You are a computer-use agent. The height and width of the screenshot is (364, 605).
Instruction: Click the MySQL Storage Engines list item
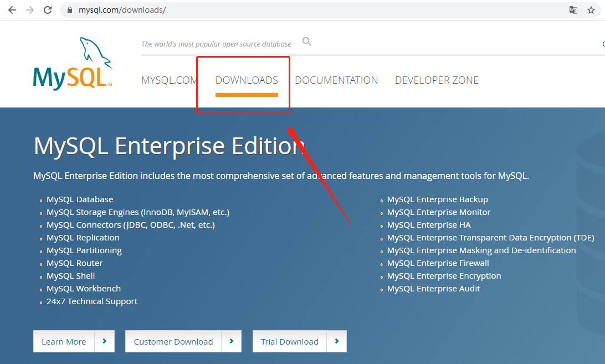(x=138, y=212)
